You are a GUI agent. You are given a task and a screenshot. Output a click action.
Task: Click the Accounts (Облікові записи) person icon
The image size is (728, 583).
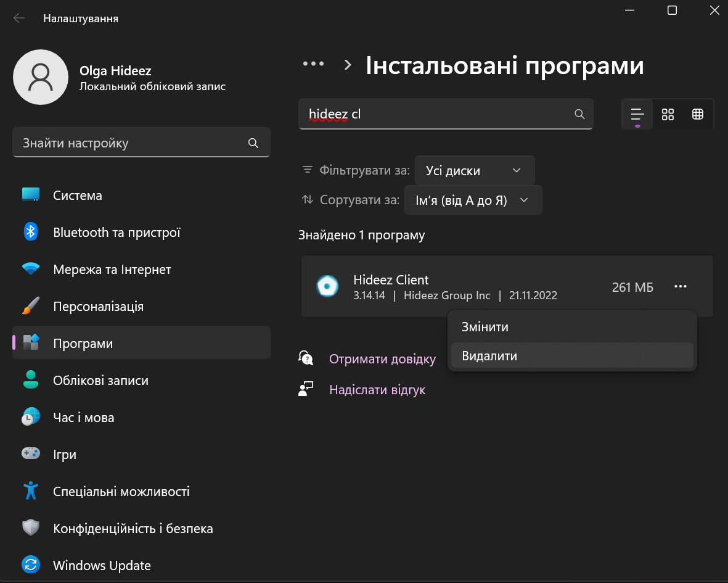tap(31, 379)
